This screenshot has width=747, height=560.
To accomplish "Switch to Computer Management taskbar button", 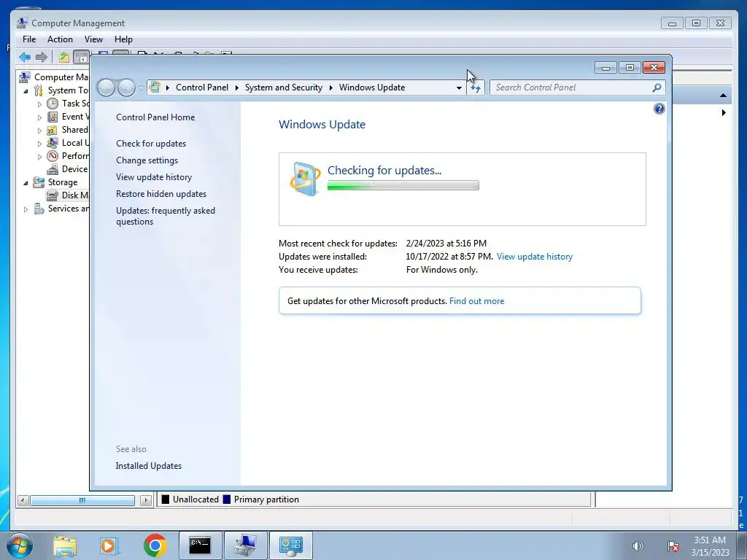I will pyautogui.click(x=245, y=545).
